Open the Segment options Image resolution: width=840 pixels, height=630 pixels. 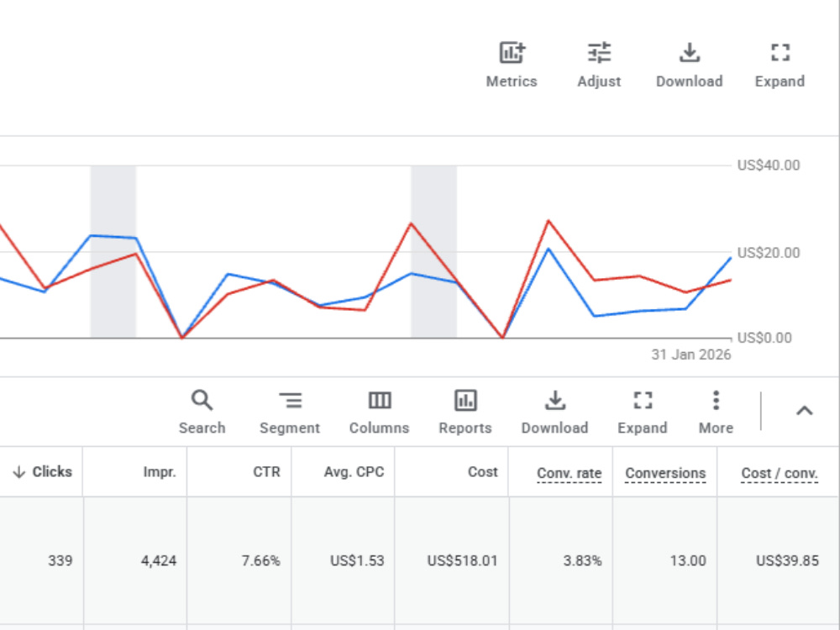290,412
